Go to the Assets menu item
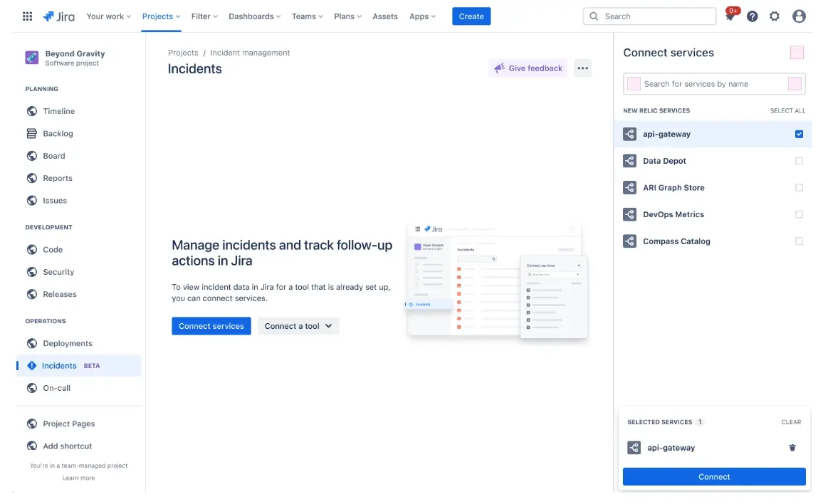 click(385, 16)
